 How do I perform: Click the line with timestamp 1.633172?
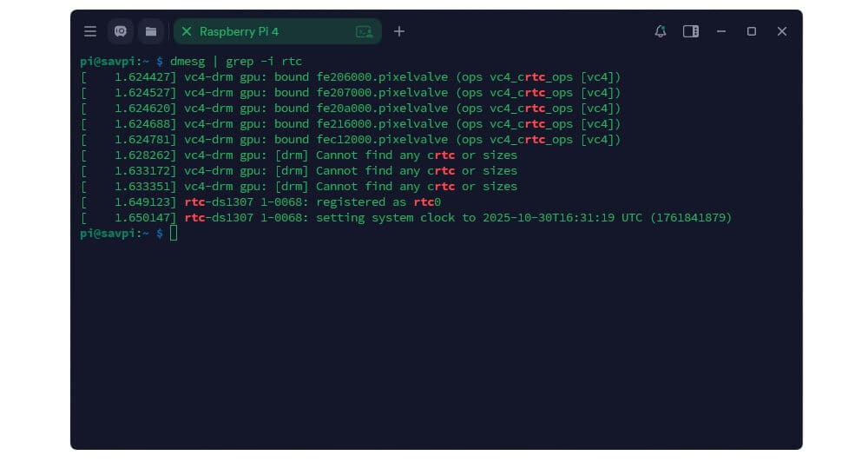[x=299, y=170]
